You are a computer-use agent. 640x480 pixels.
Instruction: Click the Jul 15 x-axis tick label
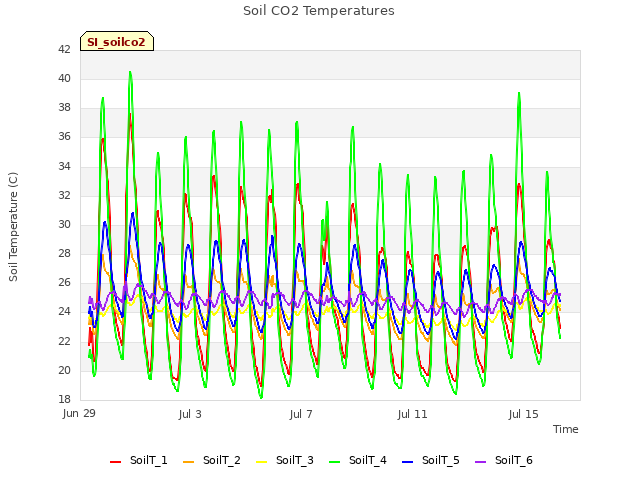pos(524,414)
